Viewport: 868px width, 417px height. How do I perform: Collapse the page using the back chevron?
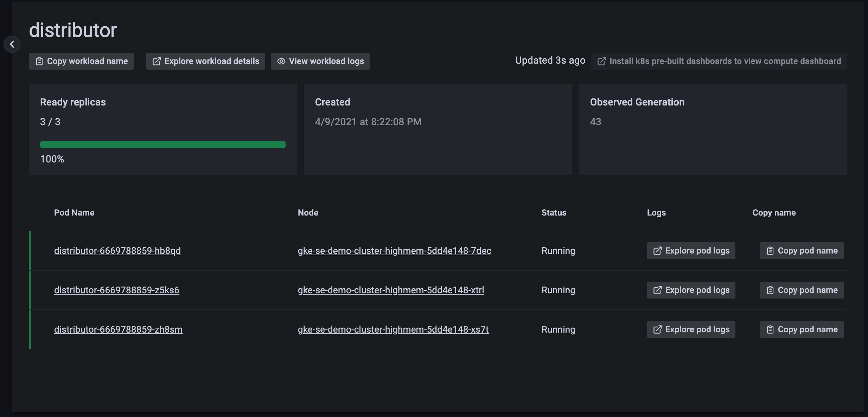coord(13,44)
